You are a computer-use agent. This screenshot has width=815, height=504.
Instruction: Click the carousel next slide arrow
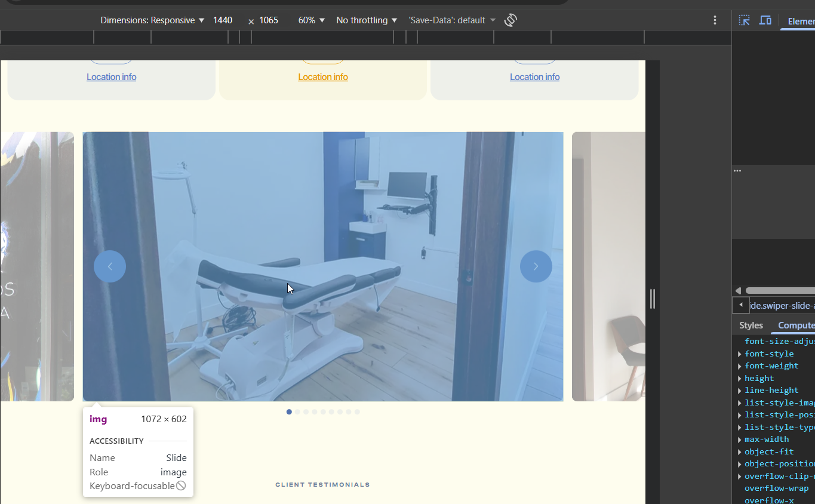pos(536,266)
